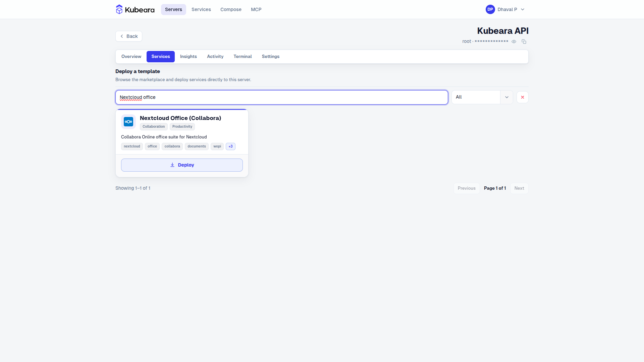
Task: Open the Settings tab
Action: [271, 56]
